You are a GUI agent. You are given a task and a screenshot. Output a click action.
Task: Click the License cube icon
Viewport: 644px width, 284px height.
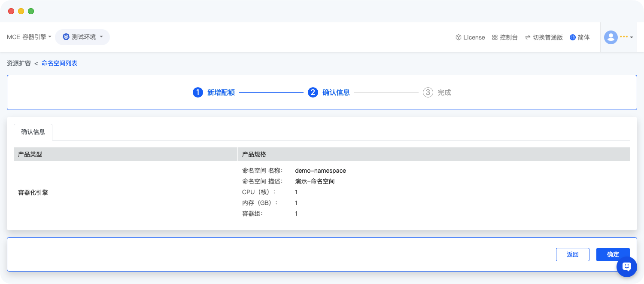pos(458,37)
